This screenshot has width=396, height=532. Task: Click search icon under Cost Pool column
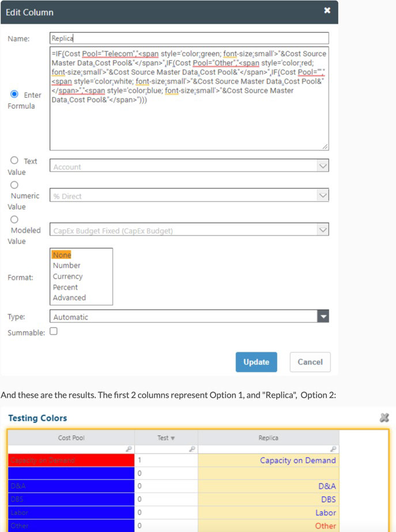pyautogui.click(x=129, y=449)
